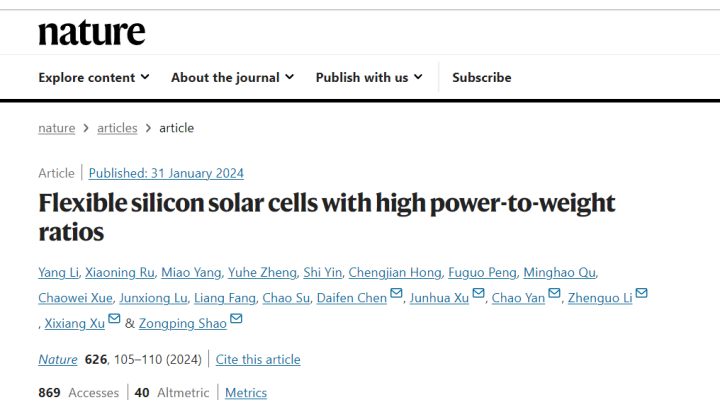View the article Metrics link

(246, 392)
